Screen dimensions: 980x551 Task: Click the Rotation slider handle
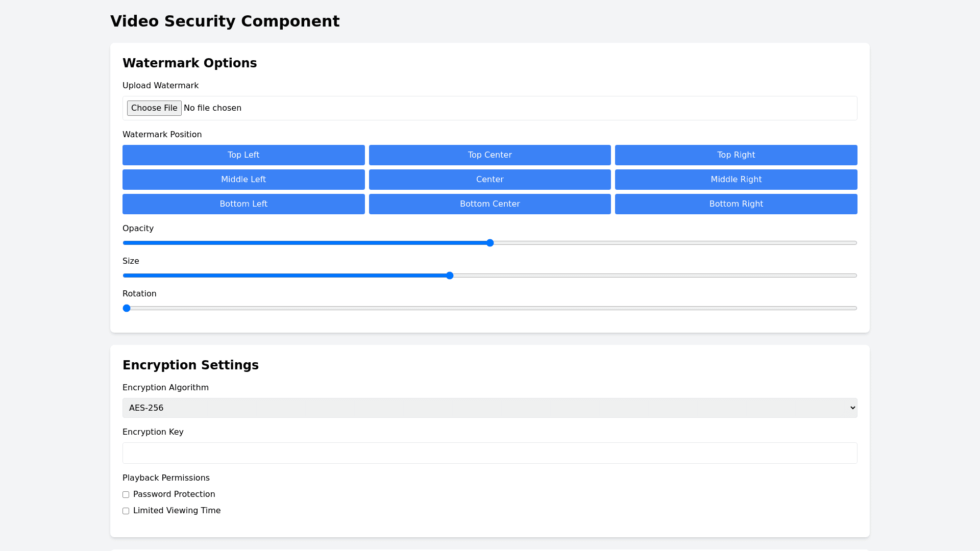(127, 308)
